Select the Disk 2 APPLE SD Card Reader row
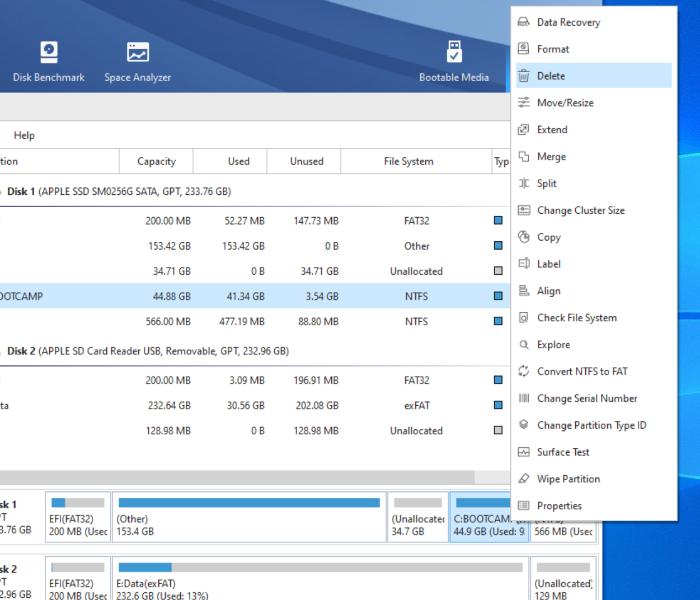Screen dimensions: 700x600 (255, 351)
